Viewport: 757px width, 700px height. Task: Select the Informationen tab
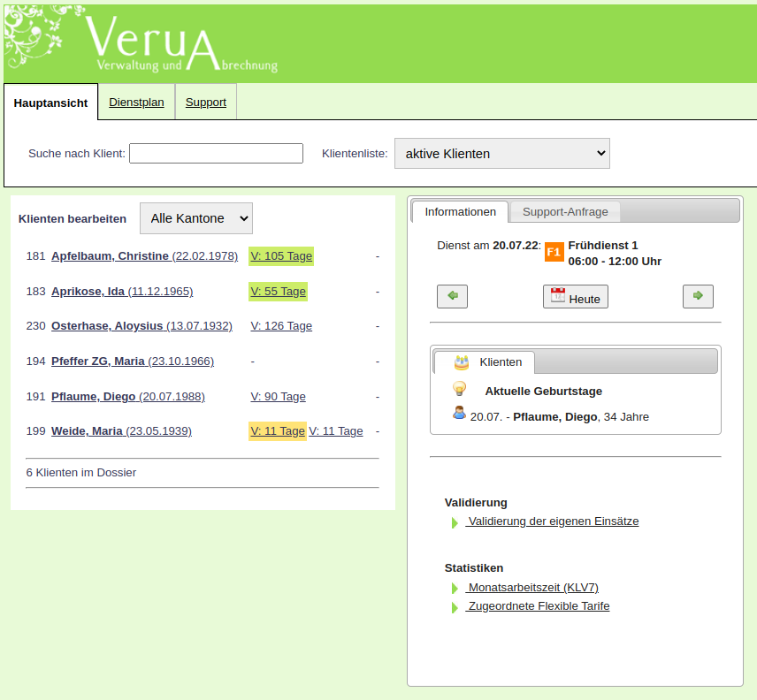[x=460, y=212]
